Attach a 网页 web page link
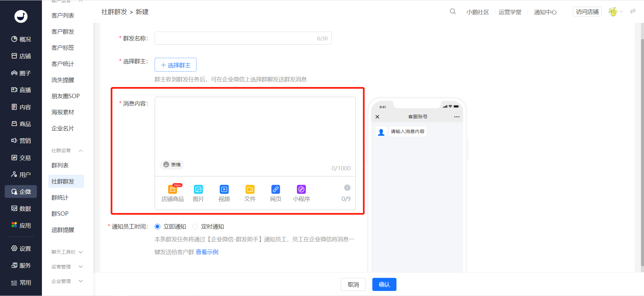The height and width of the screenshot is (296, 644). pos(276,193)
